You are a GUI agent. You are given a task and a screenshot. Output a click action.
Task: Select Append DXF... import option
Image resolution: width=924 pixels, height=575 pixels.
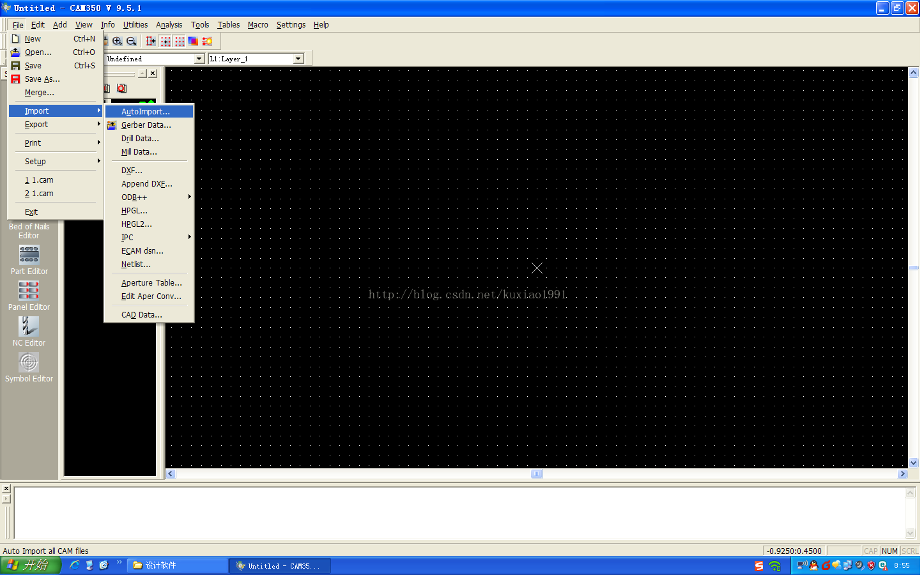click(x=149, y=184)
